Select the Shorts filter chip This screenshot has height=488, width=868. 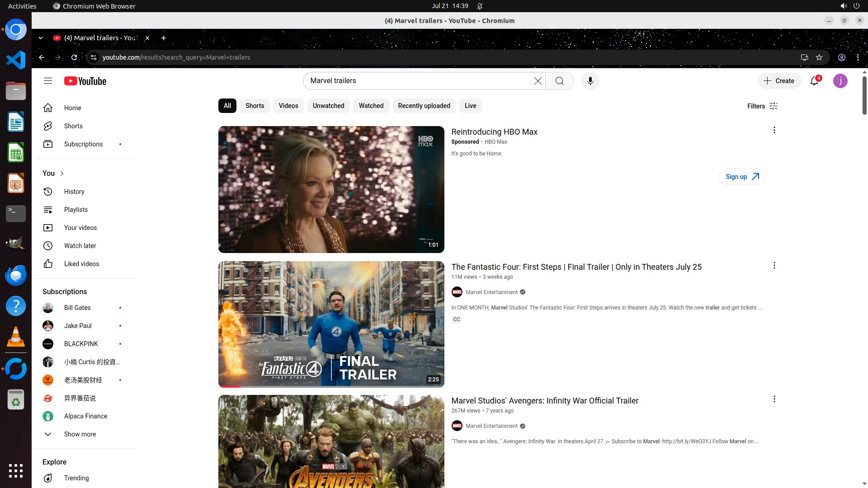(255, 106)
